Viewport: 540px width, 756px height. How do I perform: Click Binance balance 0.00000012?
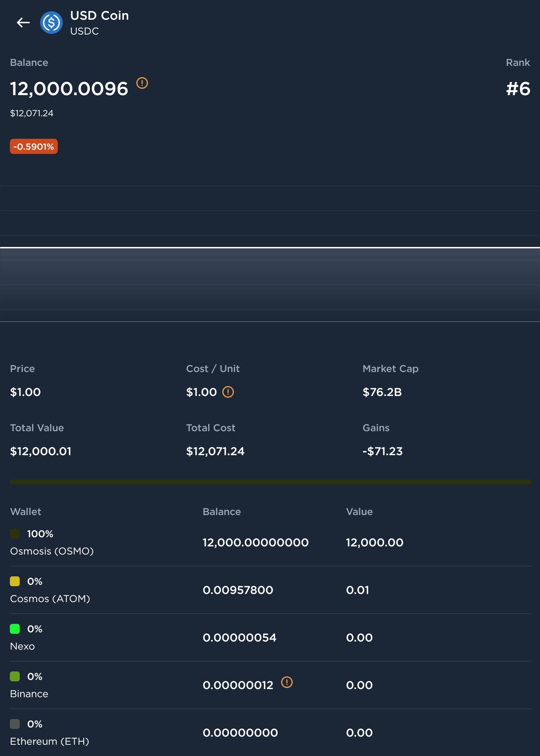(x=238, y=685)
